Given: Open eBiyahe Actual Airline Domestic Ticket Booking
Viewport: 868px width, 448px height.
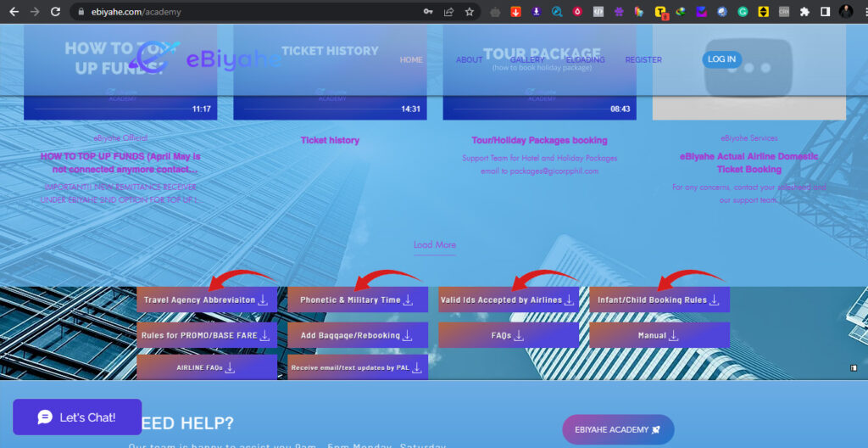Looking at the screenshot, I should pyautogui.click(x=749, y=163).
